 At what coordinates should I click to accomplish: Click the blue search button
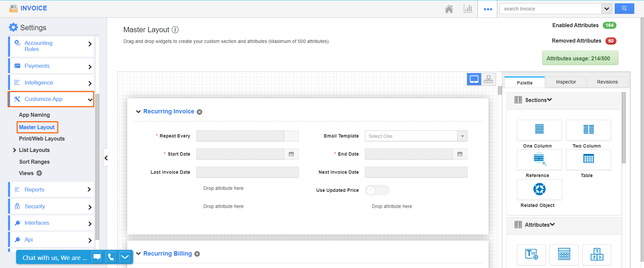[x=624, y=9]
